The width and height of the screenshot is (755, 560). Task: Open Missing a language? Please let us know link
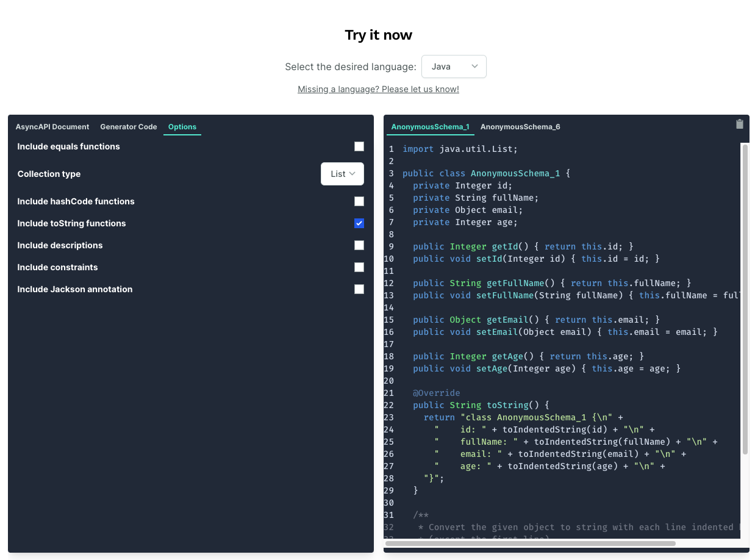pos(378,89)
